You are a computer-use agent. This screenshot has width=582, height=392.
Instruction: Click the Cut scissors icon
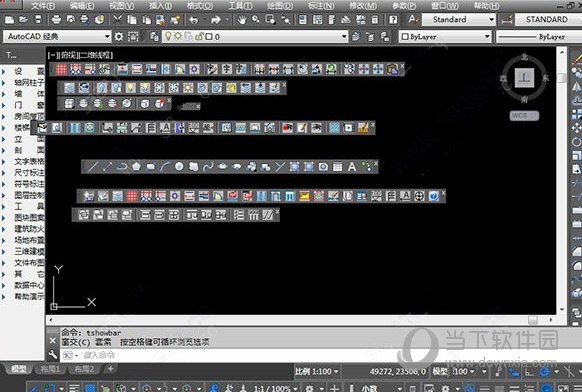117,19
